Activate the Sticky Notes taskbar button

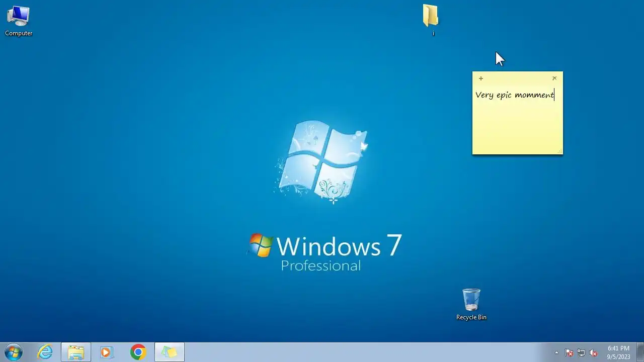point(170,352)
